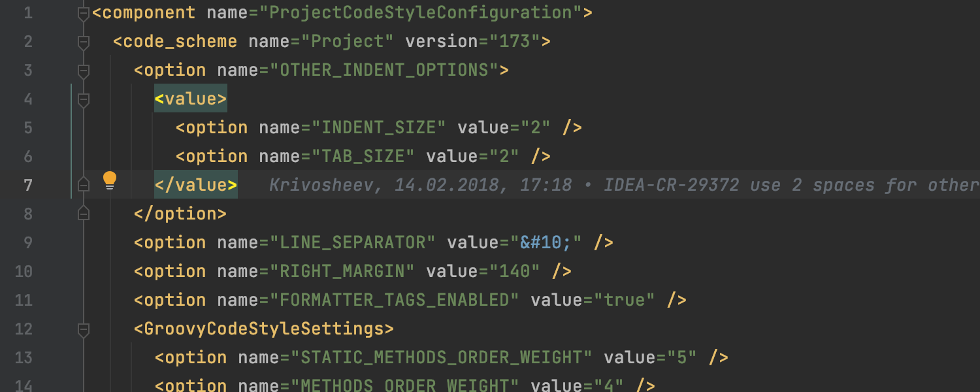Collapse the component tag fold on line 1
The height and width of the screenshot is (392, 980).
point(83,13)
